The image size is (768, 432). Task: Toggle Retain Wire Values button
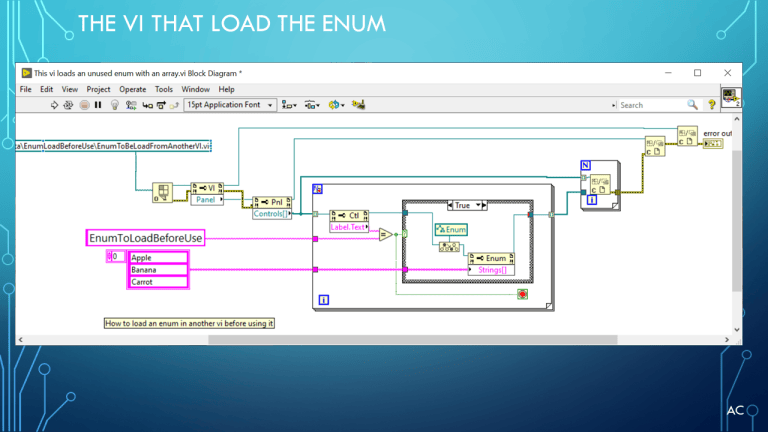click(x=131, y=105)
